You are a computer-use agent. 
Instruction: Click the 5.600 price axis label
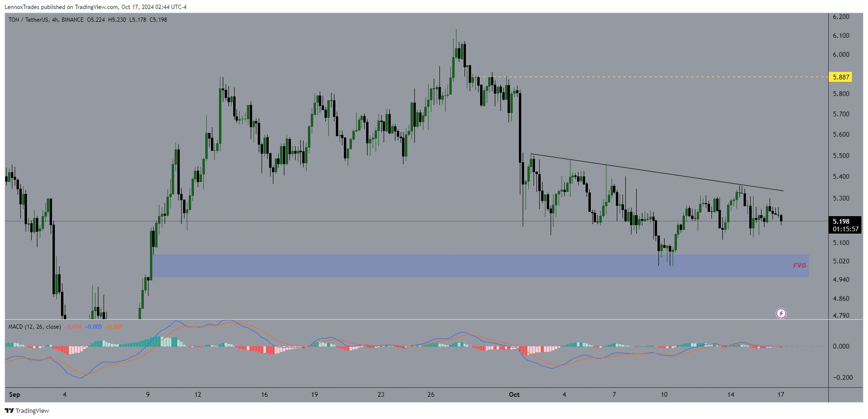coord(841,134)
